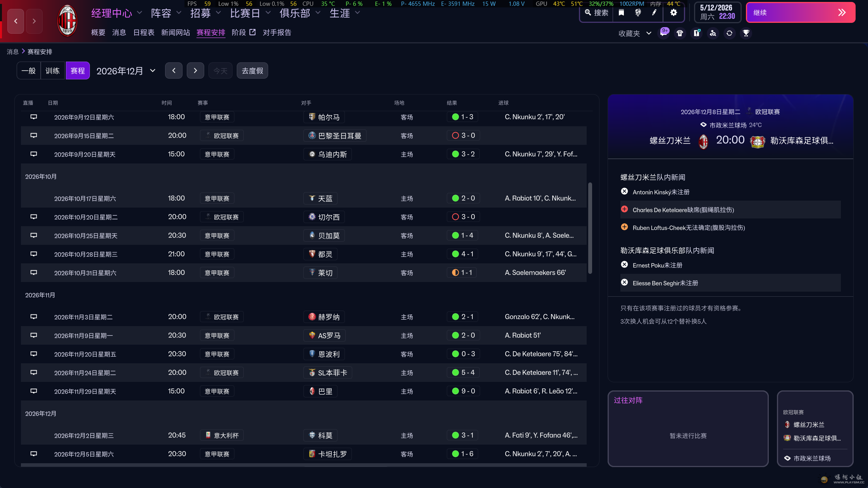Click the shirt kit shortcut icon
This screenshot has height=488, width=868.
pos(680,33)
